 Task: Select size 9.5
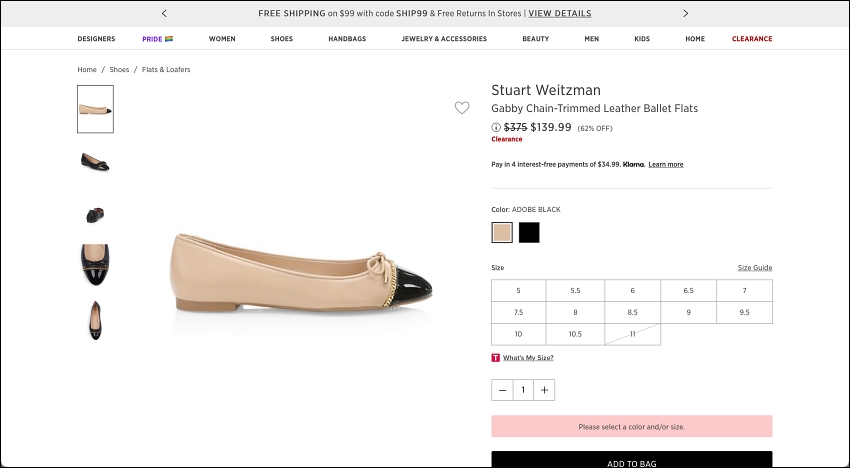744,312
